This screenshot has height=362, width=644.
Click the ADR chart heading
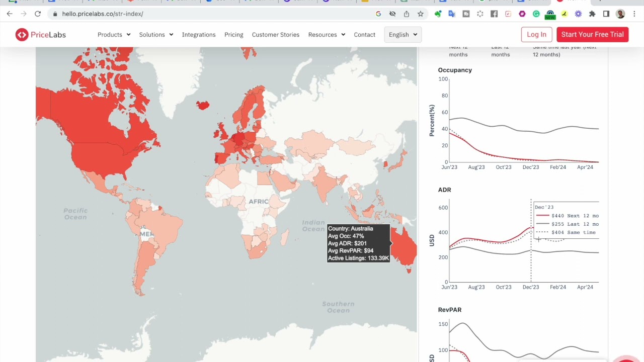[444, 190]
